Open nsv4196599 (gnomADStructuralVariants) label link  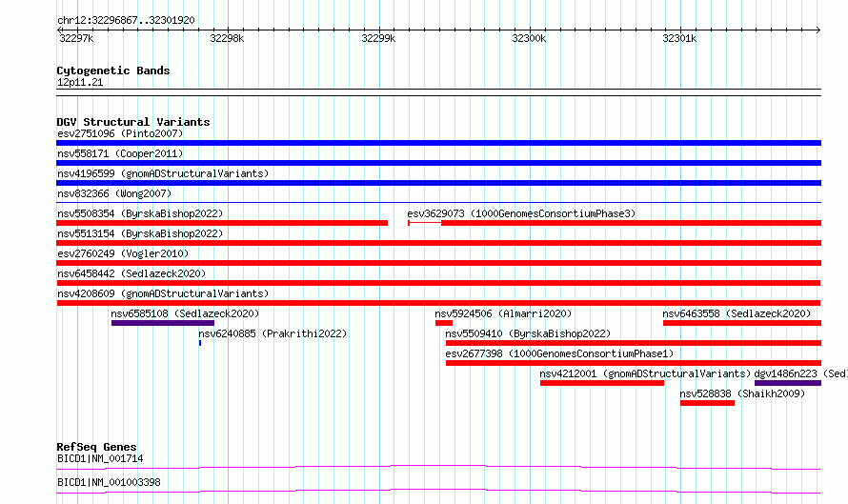click(163, 173)
